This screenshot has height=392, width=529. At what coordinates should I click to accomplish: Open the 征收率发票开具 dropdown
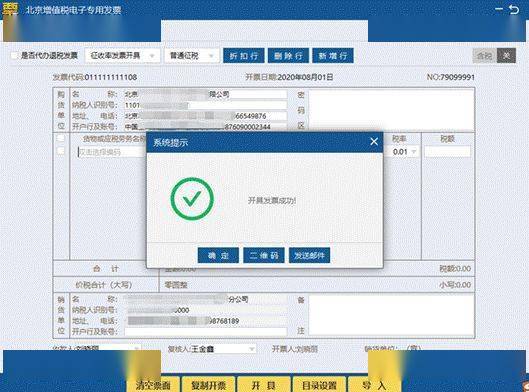pyautogui.click(x=122, y=56)
